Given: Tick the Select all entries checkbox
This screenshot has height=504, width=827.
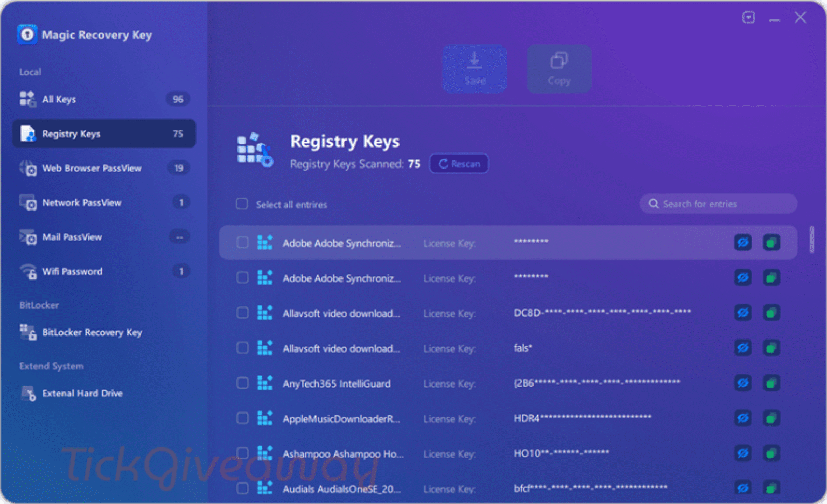Looking at the screenshot, I should pyautogui.click(x=242, y=204).
